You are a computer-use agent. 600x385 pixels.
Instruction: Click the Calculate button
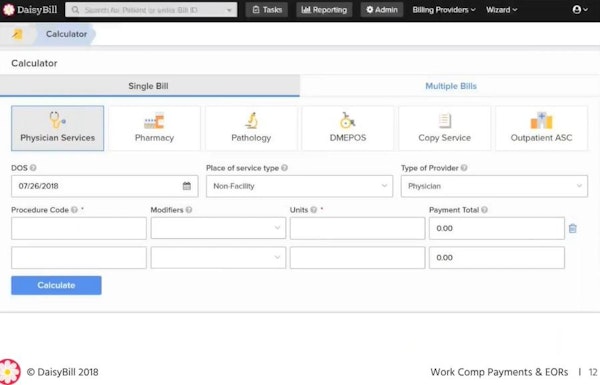click(56, 285)
